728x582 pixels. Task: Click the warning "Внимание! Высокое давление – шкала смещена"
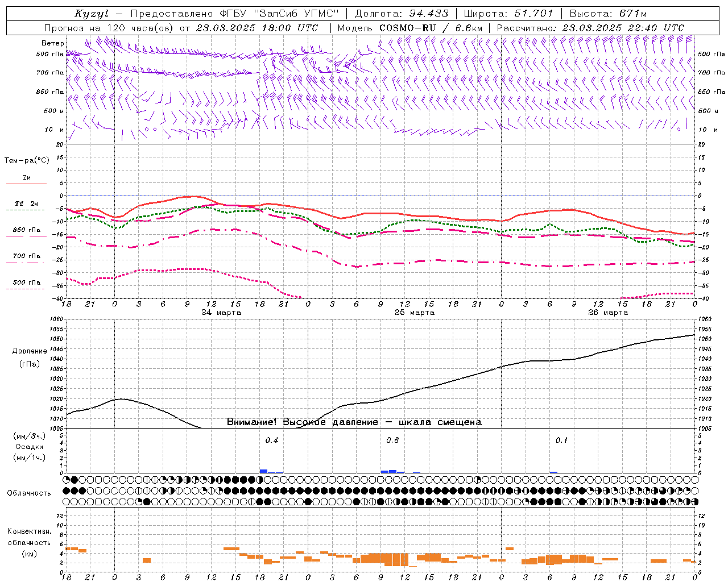(354, 422)
